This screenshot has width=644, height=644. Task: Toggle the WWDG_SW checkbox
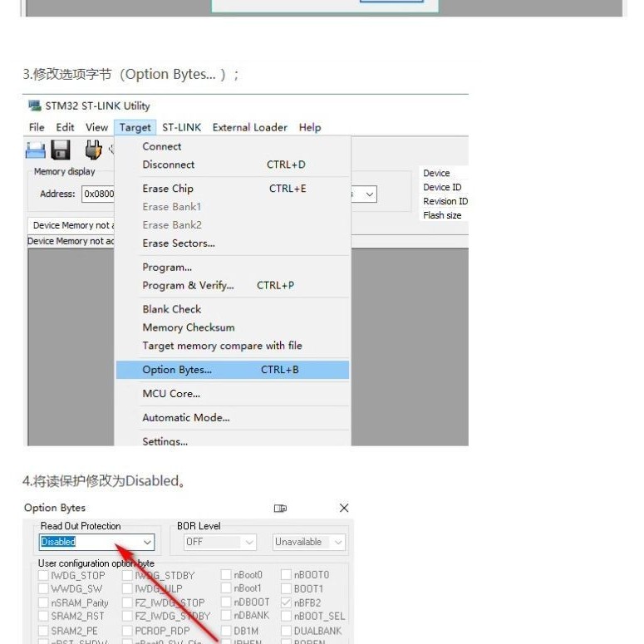[43, 588]
